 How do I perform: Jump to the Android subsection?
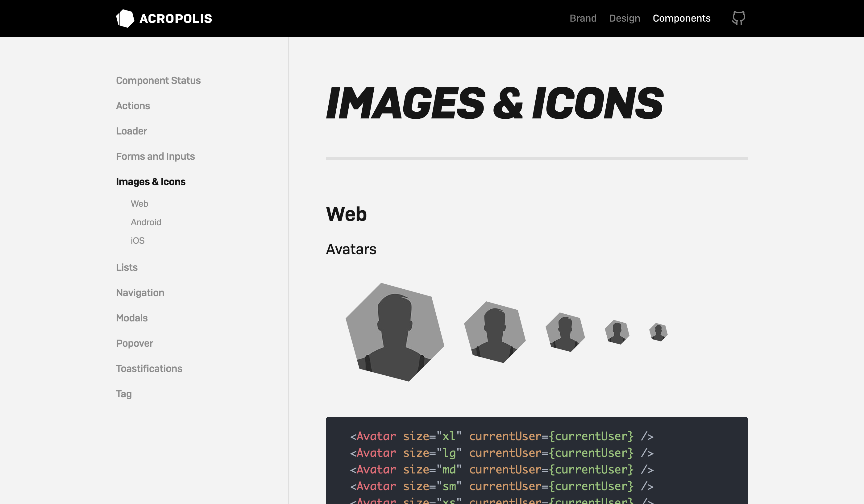[146, 222]
